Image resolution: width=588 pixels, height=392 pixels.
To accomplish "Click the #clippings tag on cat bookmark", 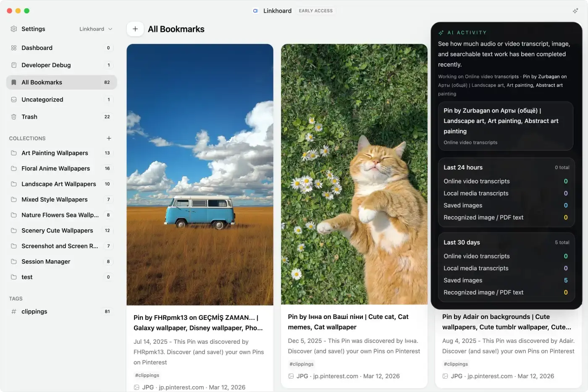I will pyautogui.click(x=302, y=364).
